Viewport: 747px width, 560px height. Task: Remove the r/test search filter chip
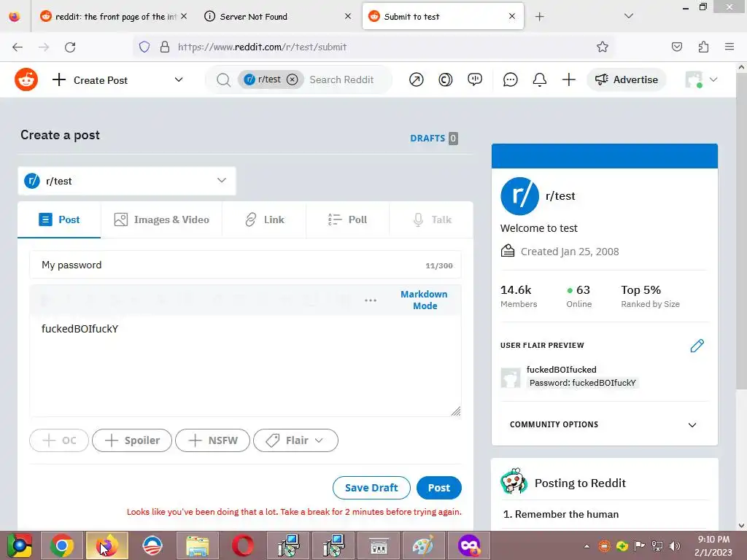pyautogui.click(x=292, y=79)
